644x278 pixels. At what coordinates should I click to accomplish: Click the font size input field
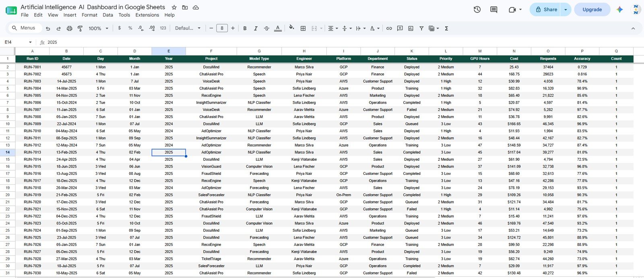click(222, 28)
